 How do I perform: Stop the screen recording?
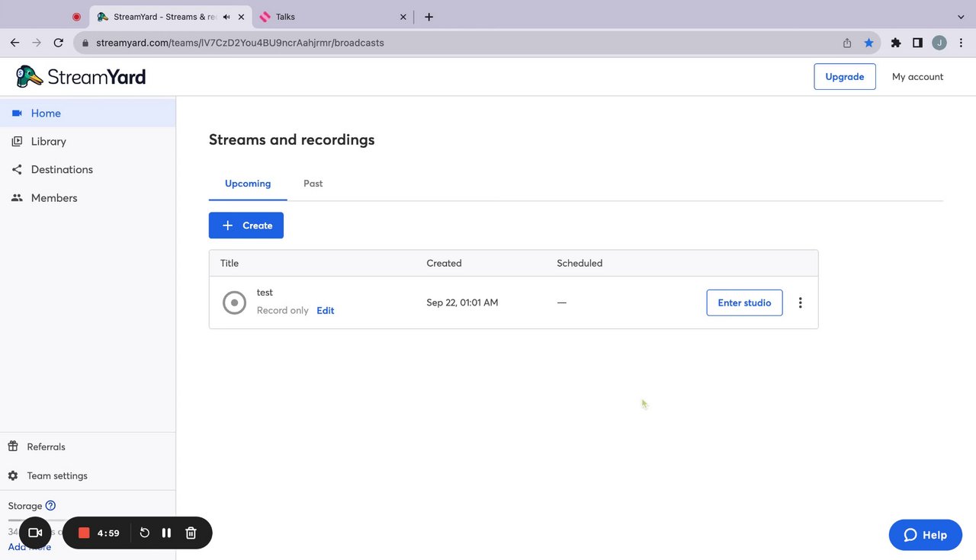[x=84, y=533]
